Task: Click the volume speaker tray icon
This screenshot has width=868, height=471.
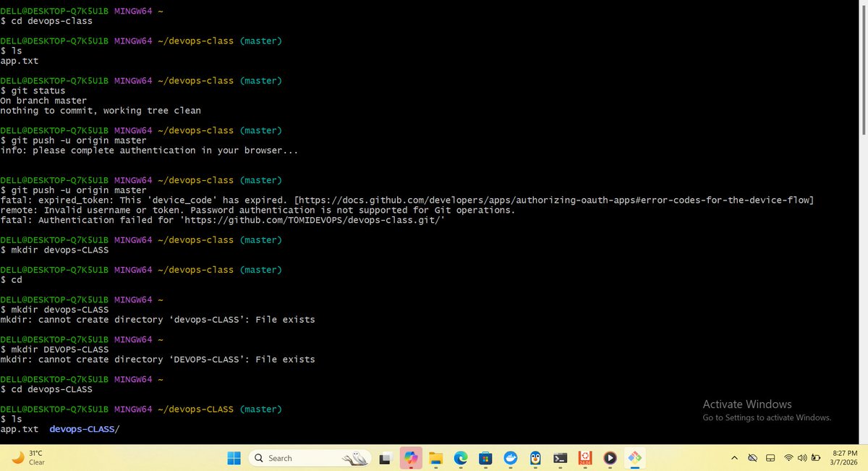Action: tap(802, 458)
